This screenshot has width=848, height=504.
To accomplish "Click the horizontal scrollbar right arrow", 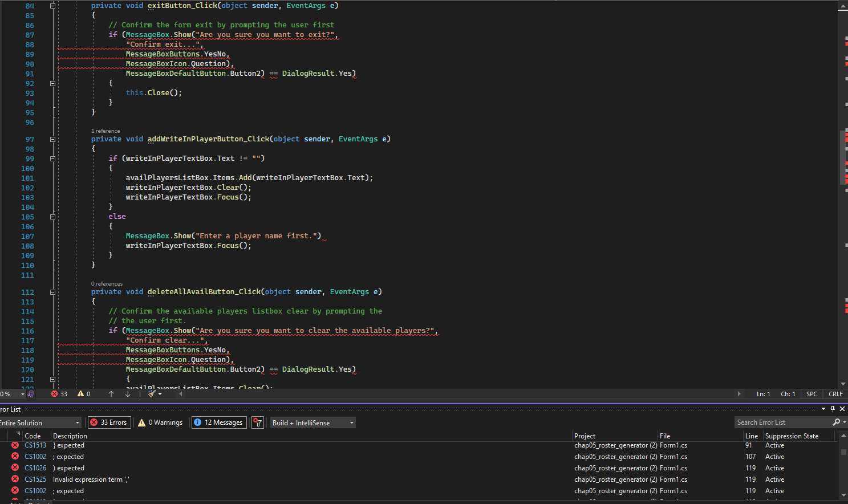I will tap(739, 393).
